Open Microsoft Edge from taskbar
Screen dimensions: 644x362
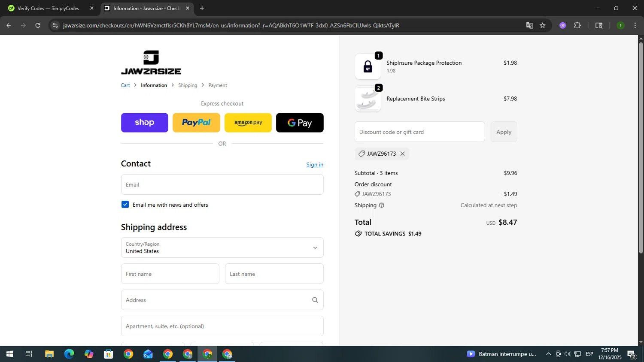click(x=69, y=354)
